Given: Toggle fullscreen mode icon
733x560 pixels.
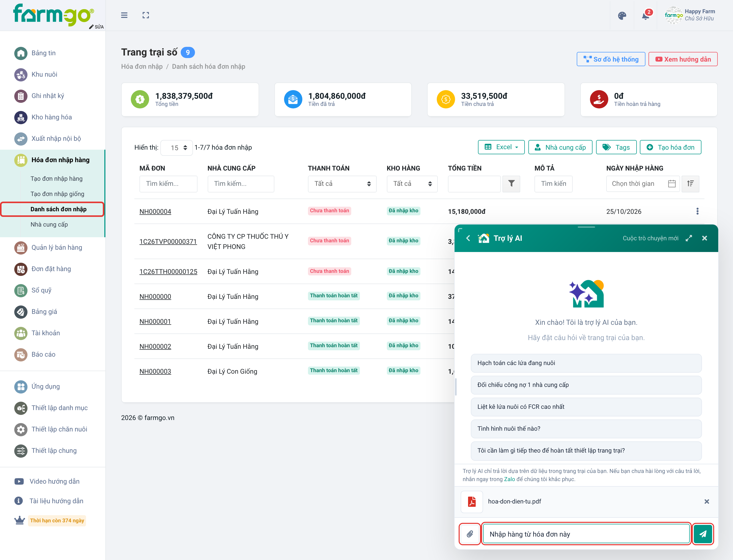Looking at the screenshot, I should coord(146,15).
